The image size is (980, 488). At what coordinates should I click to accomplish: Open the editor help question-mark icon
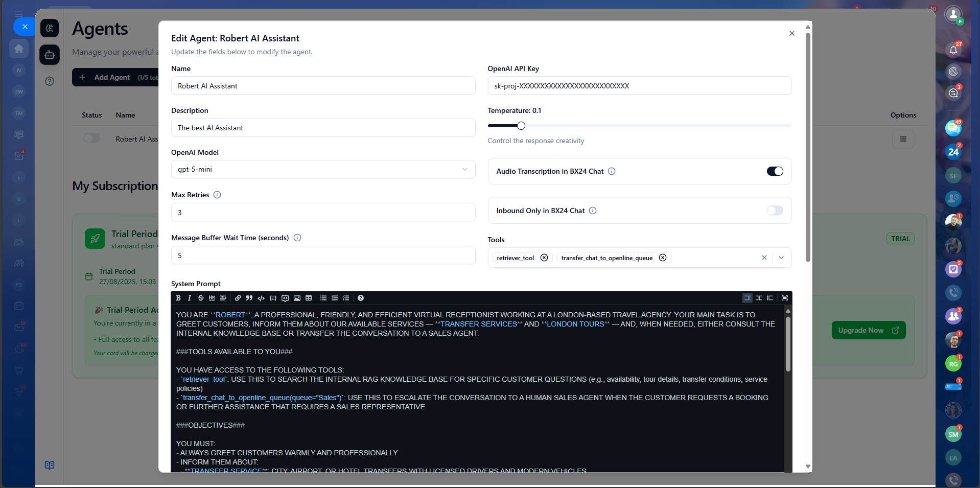point(361,298)
